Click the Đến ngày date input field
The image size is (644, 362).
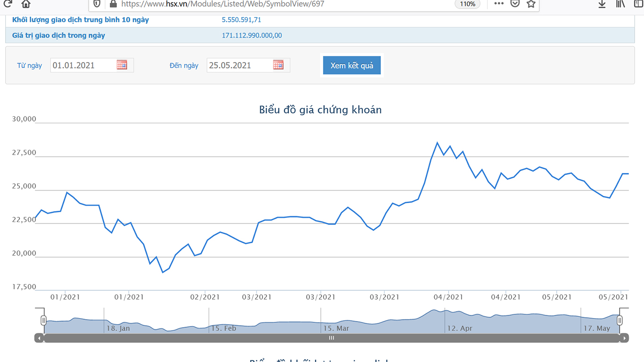[248, 65]
